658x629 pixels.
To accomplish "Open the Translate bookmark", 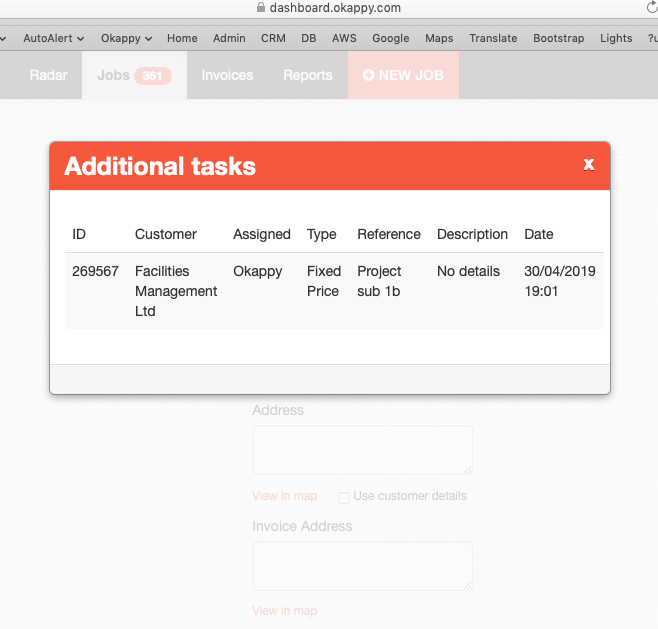I will [493, 38].
